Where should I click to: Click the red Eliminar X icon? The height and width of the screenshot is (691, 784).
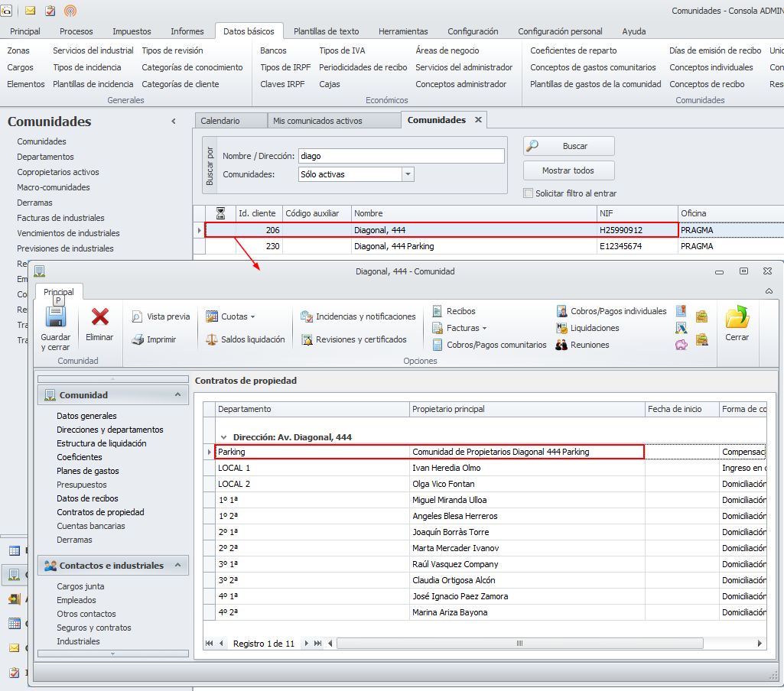(x=99, y=318)
